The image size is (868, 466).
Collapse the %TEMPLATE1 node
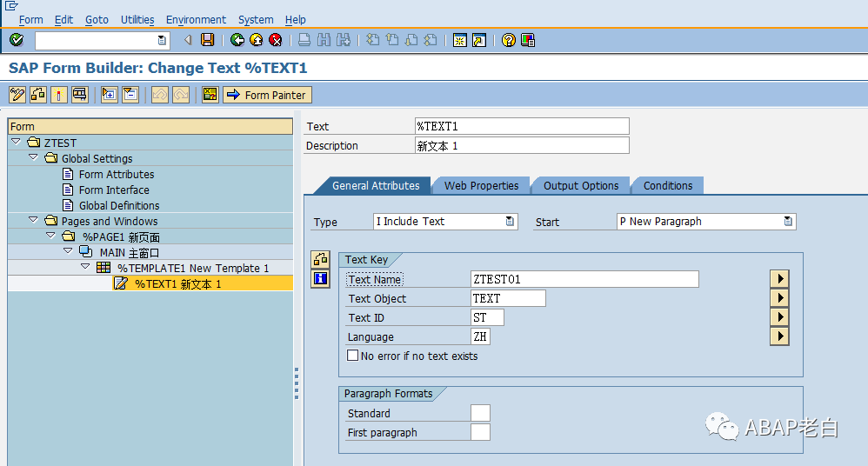(x=84, y=266)
